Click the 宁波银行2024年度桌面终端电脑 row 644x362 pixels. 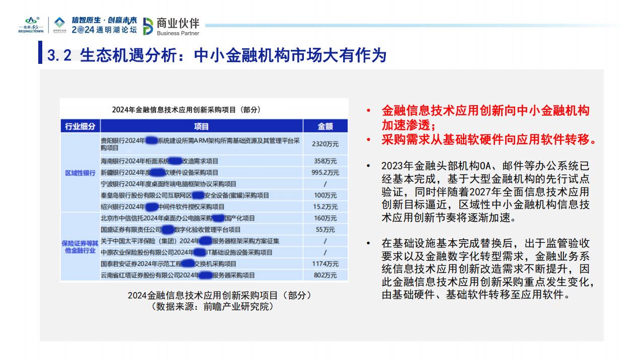[x=201, y=184]
